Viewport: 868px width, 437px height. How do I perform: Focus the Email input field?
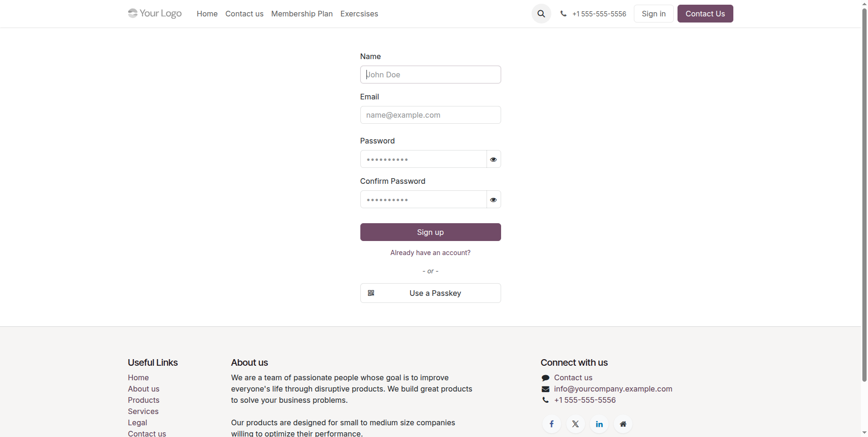(430, 115)
